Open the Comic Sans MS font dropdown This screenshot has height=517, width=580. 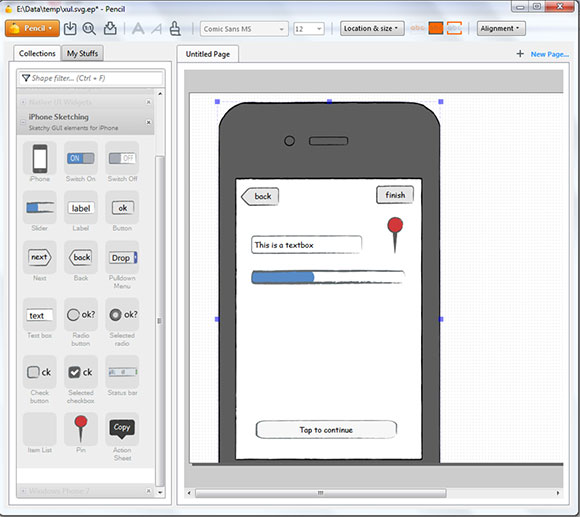coord(244,29)
